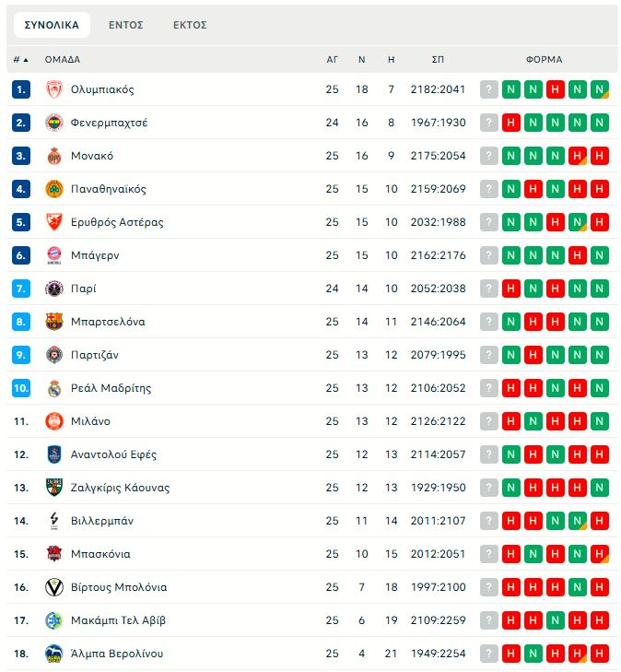This screenshot has width=621, height=672.
Task: Click the Άλμπα Βερολίνου rank 18 badge
Action: pyautogui.click(x=21, y=654)
